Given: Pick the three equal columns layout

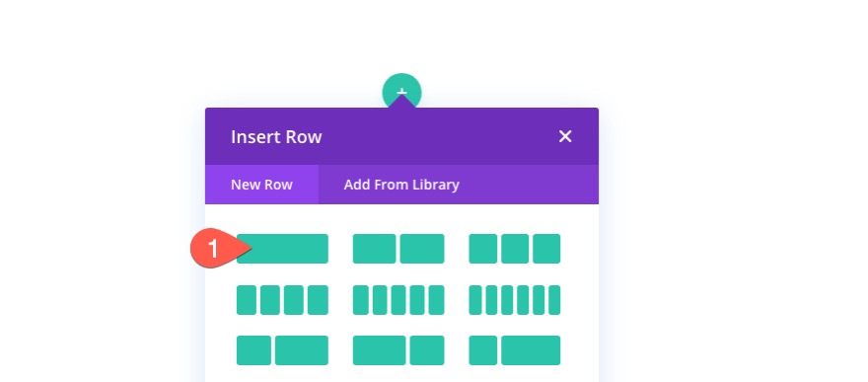Looking at the screenshot, I should pos(515,249).
